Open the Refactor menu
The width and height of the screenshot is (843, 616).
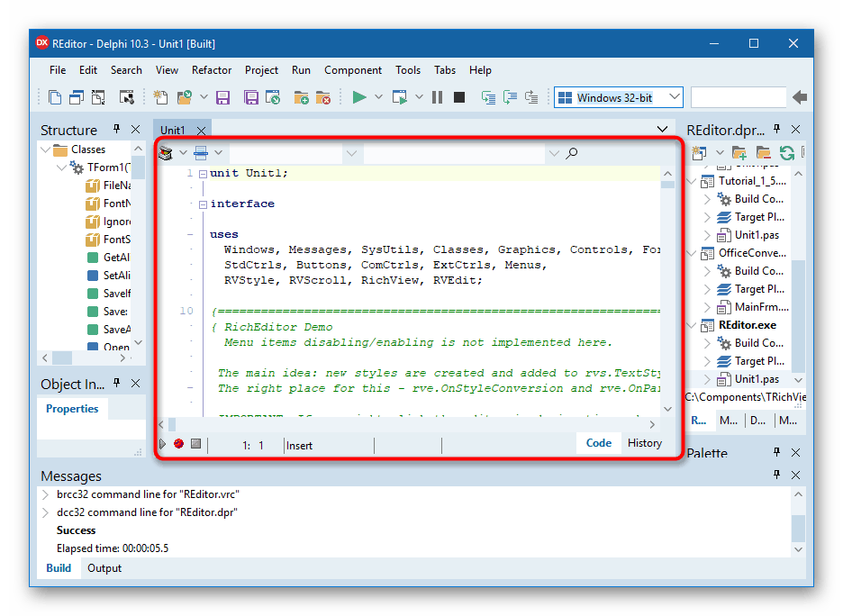212,70
